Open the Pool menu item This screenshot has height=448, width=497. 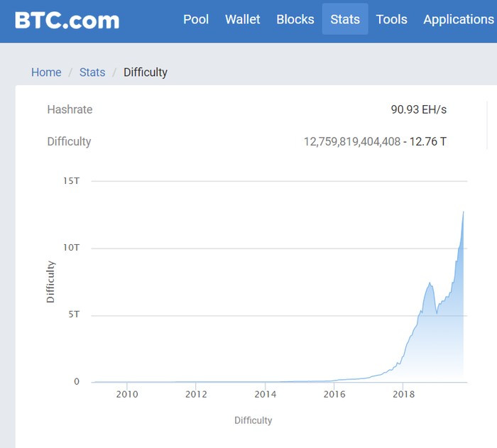[196, 19]
